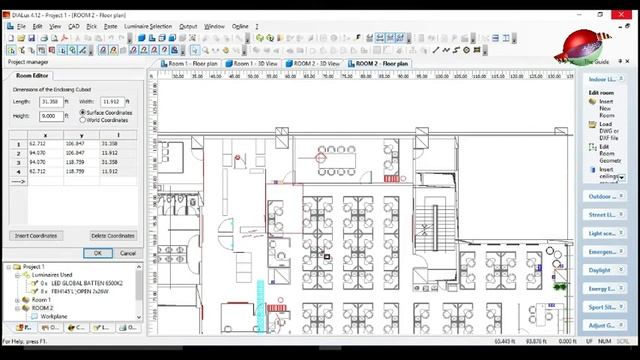The image size is (640, 360).
Task: Open the File menu
Action: click(21, 26)
